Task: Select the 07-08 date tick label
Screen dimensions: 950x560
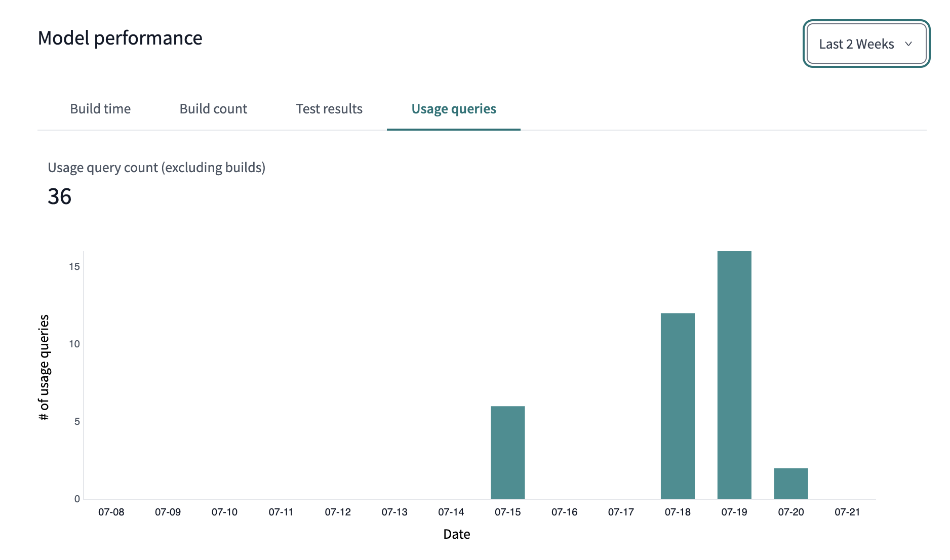Action: click(x=112, y=512)
